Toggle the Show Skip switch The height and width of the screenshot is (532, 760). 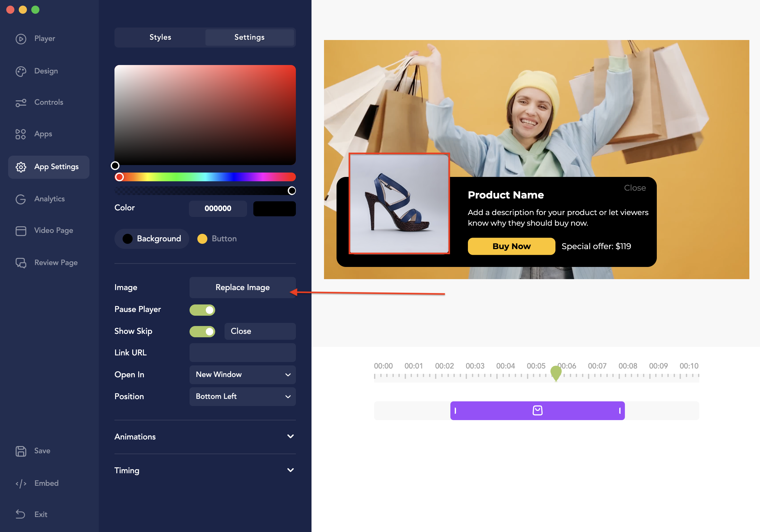202,331
